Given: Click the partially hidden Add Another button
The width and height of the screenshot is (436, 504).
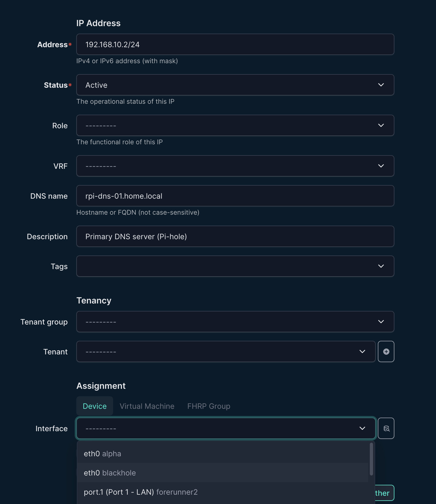Looking at the screenshot, I should 384,493.
